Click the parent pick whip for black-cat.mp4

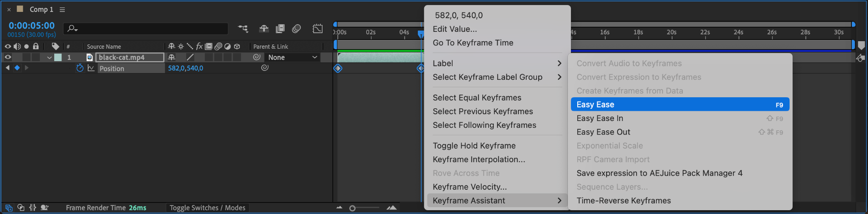tap(257, 57)
